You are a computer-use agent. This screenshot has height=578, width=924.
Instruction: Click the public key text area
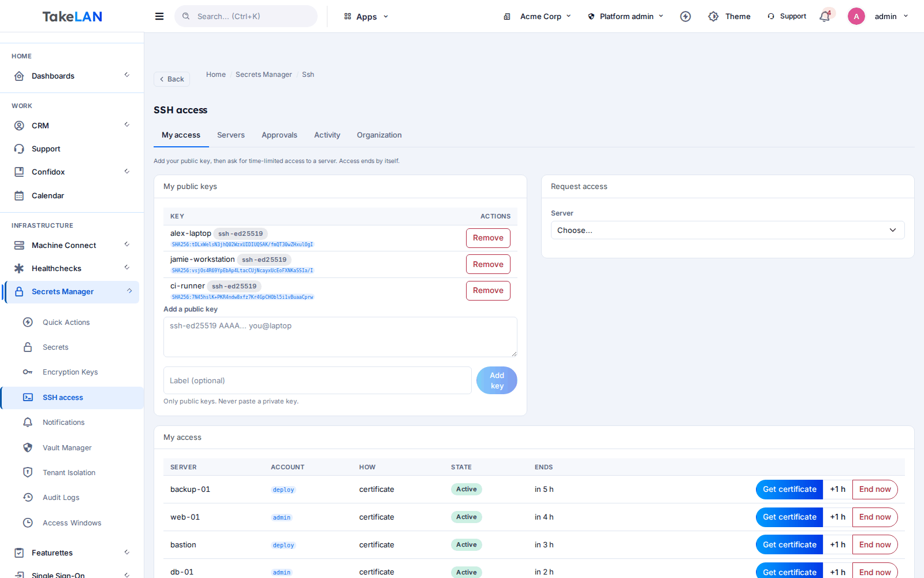pyautogui.click(x=340, y=337)
